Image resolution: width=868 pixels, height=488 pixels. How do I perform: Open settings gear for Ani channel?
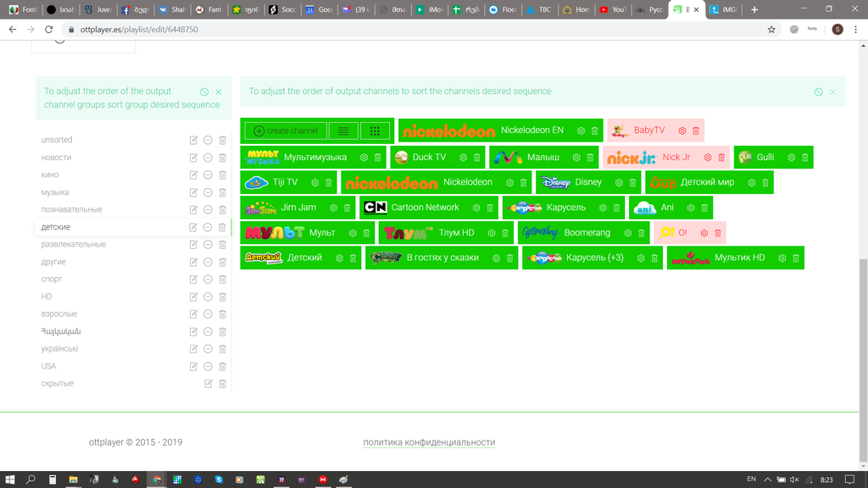tap(691, 208)
